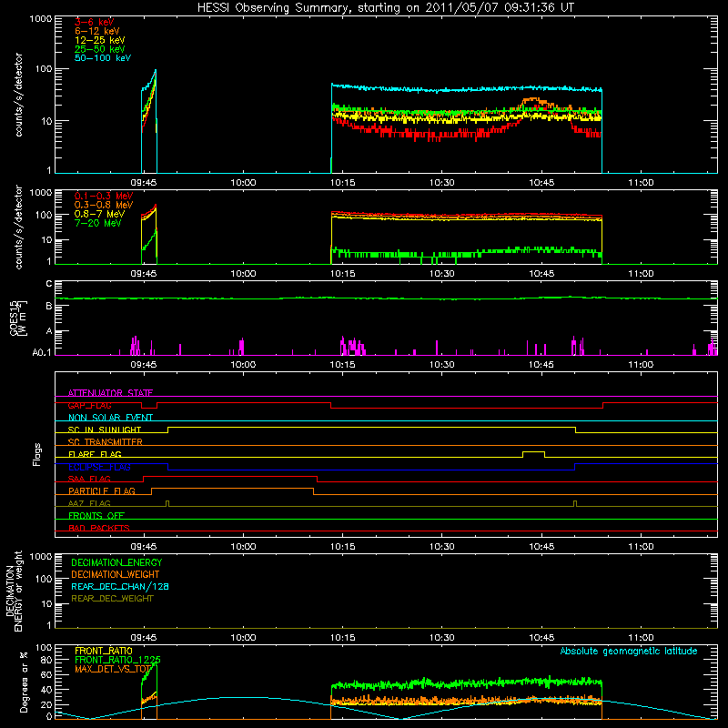The image size is (728, 728).
Task: Click the FRONT_RATIO legend label
Action: [104, 651]
